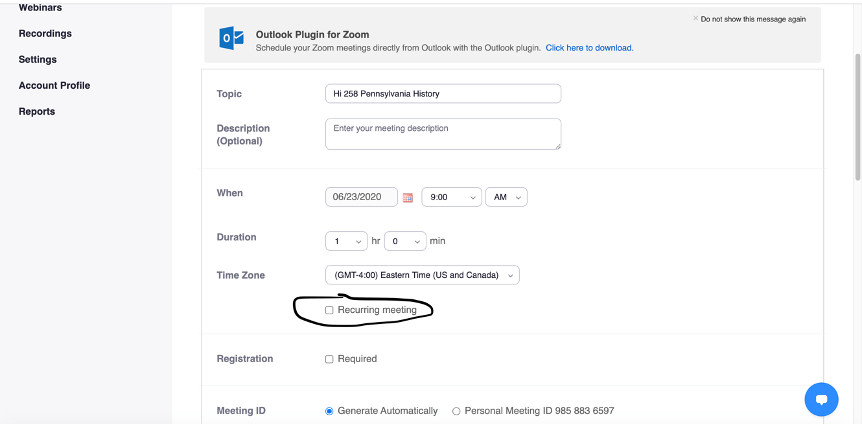
Task: Open the blue chat help bubble
Action: pos(821,399)
